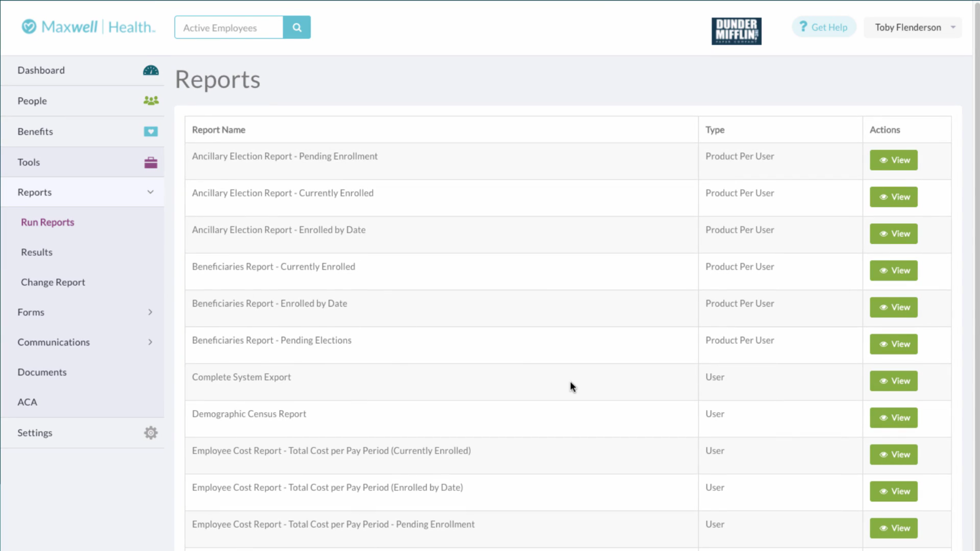
Task: Open the Toby Flenderson user dropdown
Action: [913, 27]
